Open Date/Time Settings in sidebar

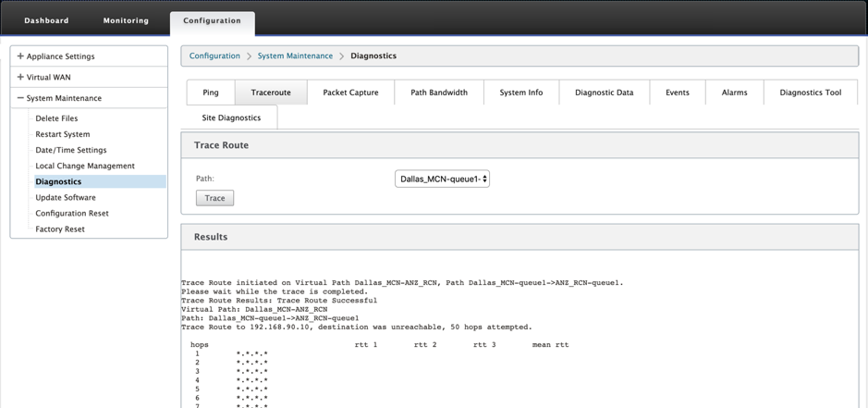point(71,150)
